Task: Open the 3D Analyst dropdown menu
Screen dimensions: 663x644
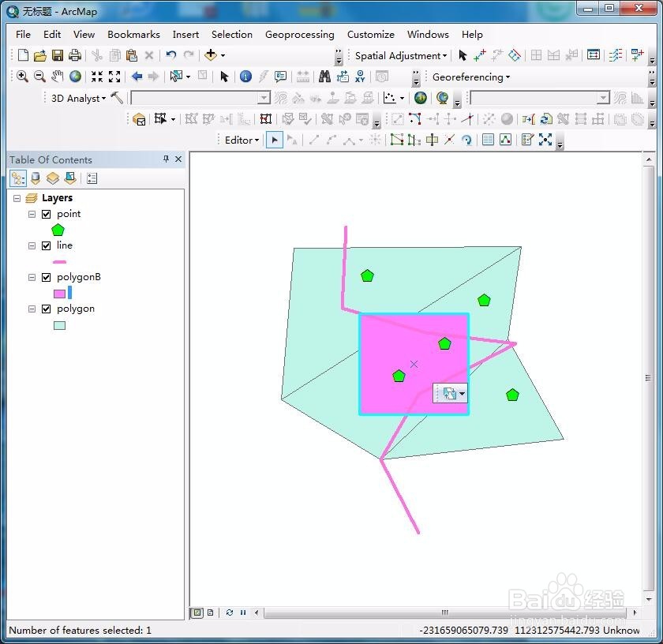Action: 79,99
